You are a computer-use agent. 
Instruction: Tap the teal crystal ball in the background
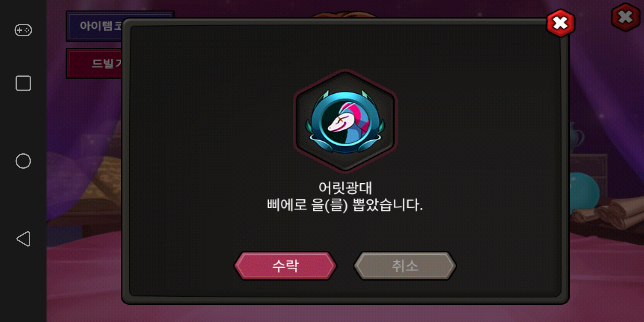[584, 192]
